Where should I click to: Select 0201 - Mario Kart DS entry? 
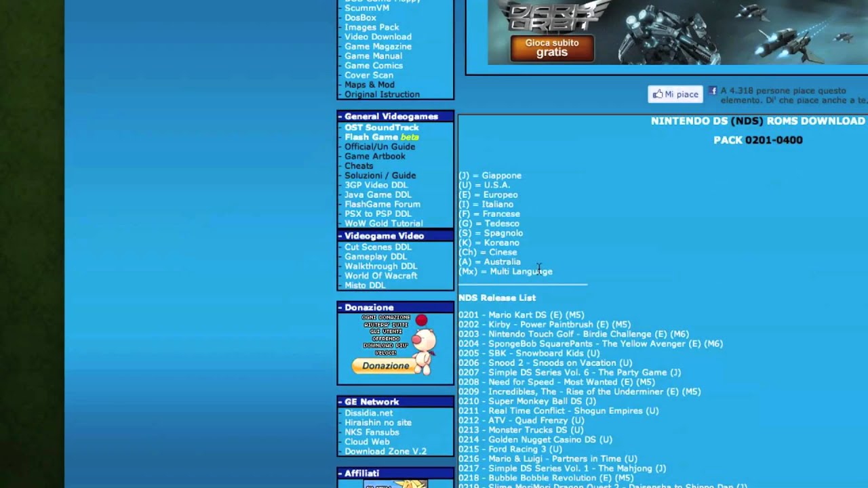pyautogui.click(x=521, y=315)
